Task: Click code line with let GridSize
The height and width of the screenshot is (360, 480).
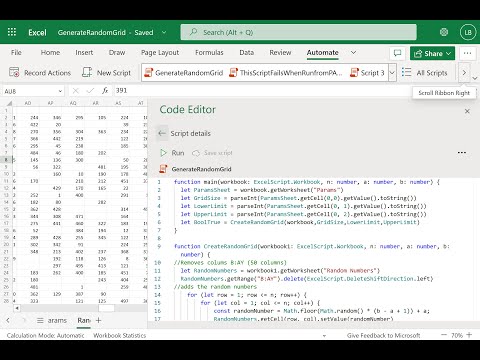Action: [x=298, y=198]
